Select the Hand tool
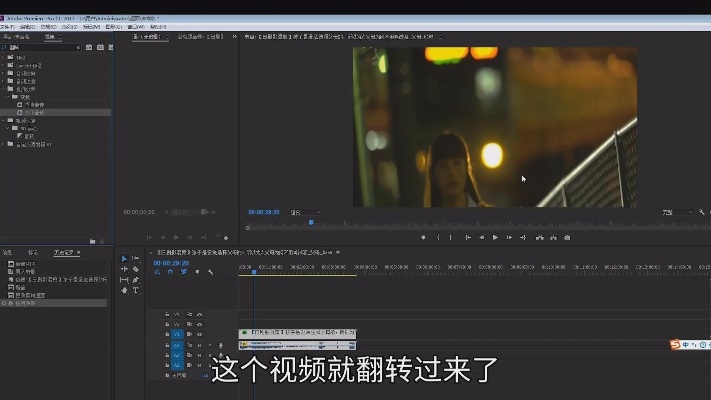The height and width of the screenshot is (400, 711). (124, 290)
